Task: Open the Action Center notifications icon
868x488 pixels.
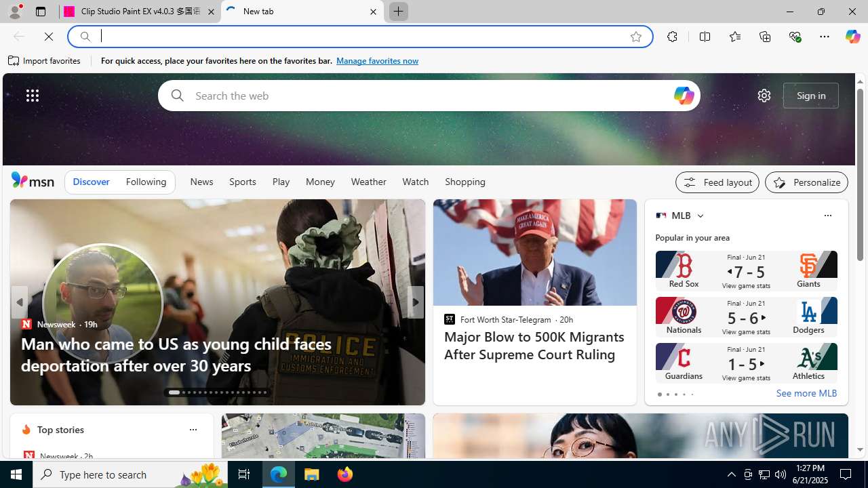Action: [x=846, y=474]
